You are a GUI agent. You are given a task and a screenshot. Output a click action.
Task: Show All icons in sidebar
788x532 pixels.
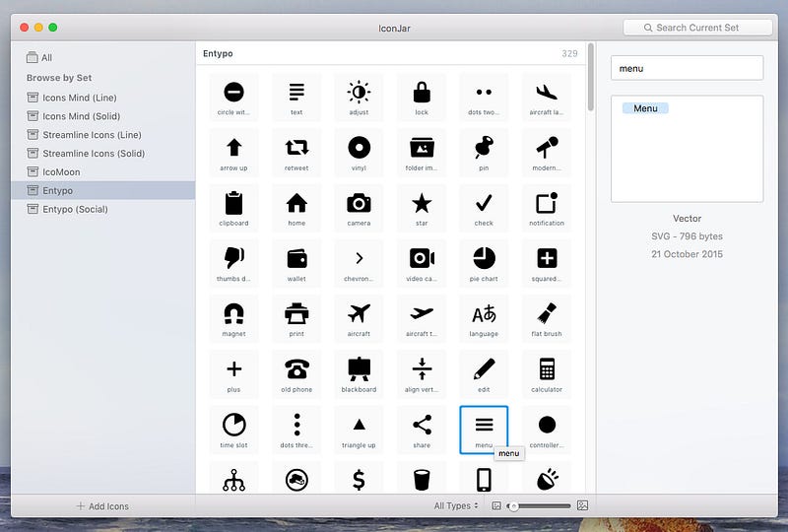pos(39,57)
